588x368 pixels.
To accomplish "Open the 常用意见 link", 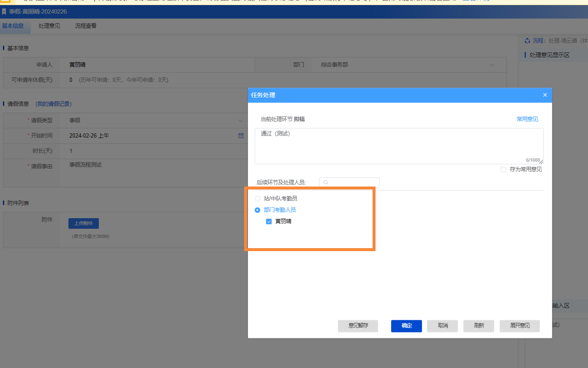I will (x=527, y=119).
